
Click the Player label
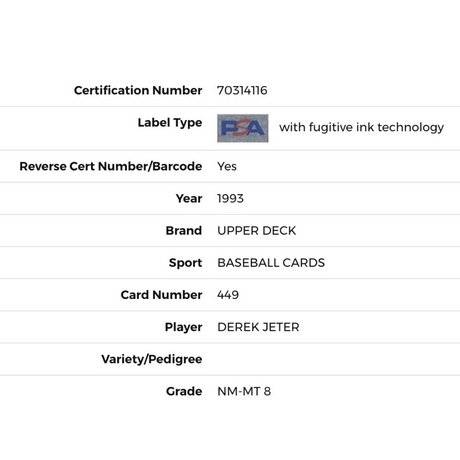184,327
